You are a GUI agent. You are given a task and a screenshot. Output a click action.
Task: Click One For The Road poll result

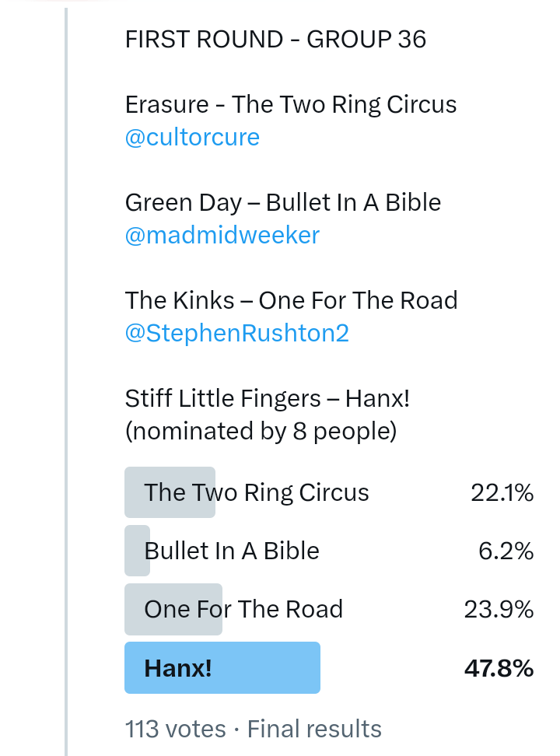tap(243, 609)
